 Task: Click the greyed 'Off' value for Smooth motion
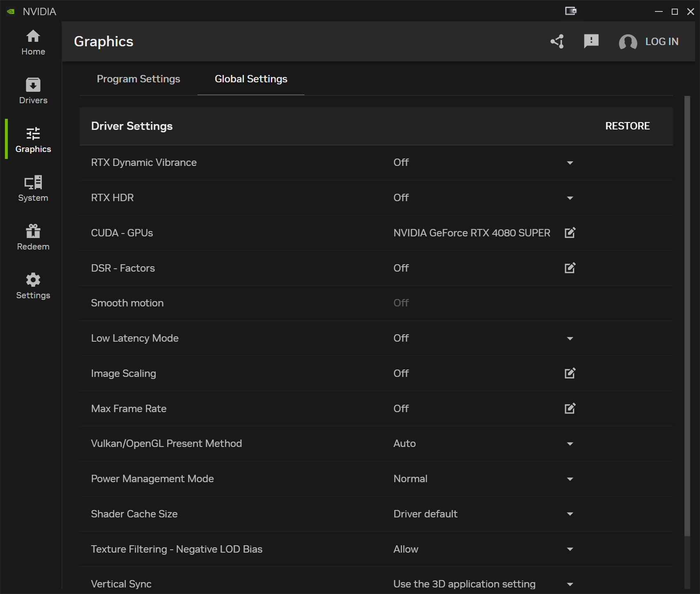(x=401, y=303)
